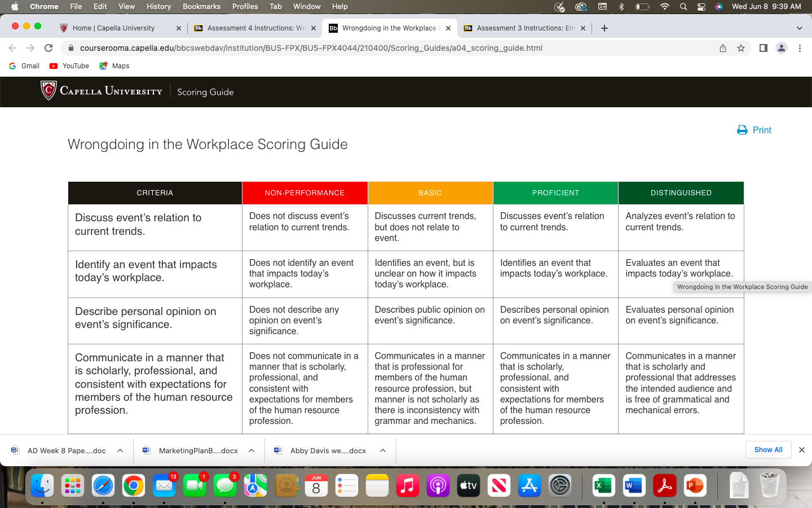Open the Bookmarks menu in menu bar
This screenshot has height=508, width=812.
point(201,6)
